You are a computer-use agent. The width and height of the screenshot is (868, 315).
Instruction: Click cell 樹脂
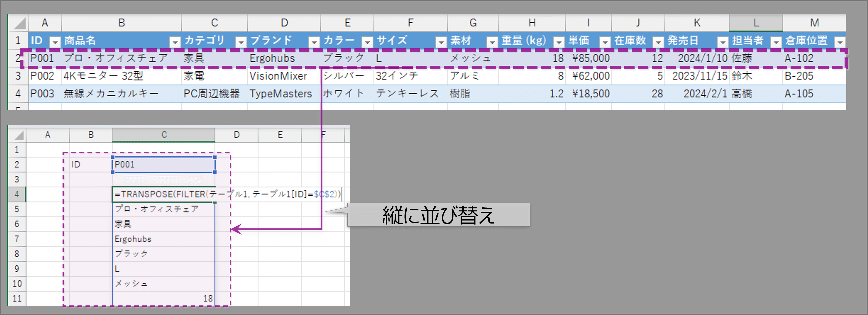click(473, 94)
